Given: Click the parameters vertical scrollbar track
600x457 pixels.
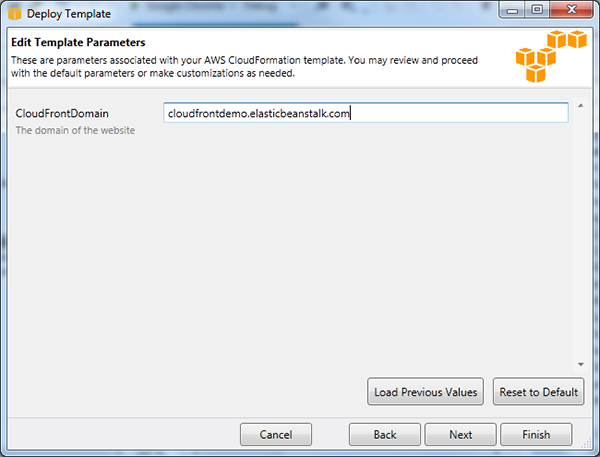Looking at the screenshot, I should 580,235.
